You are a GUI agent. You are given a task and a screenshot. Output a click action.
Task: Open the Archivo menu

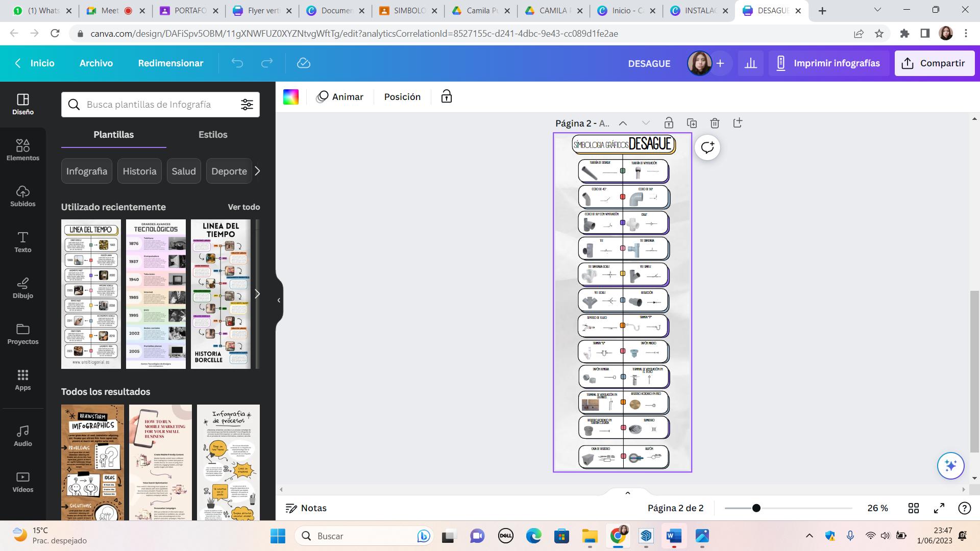pyautogui.click(x=96, y=63)
